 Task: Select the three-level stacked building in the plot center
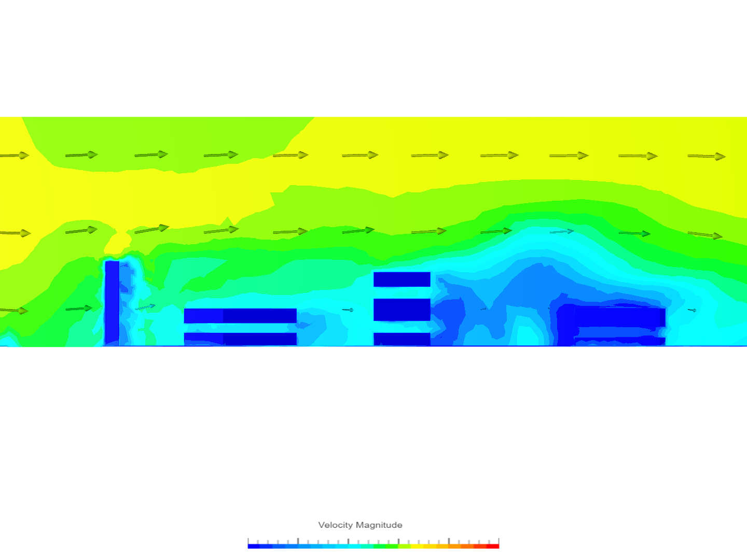pos(402,309)
